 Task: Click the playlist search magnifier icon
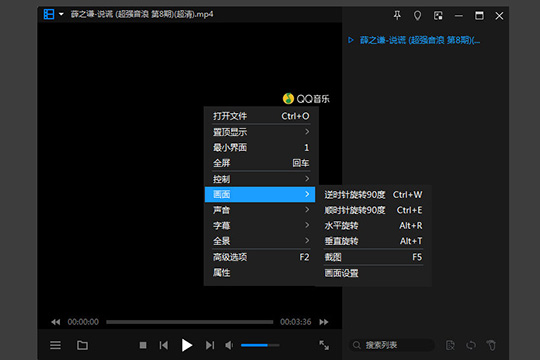click(357, 345)
